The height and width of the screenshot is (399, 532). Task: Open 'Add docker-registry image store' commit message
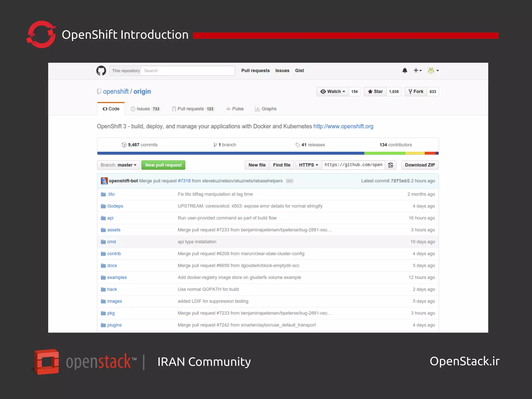click(x=239, y=278)
